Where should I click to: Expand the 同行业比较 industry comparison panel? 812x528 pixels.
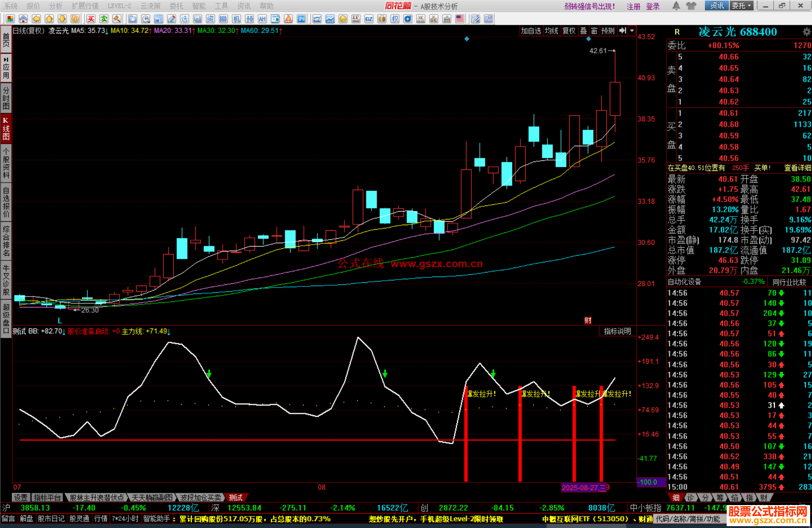tap(789, 282)
